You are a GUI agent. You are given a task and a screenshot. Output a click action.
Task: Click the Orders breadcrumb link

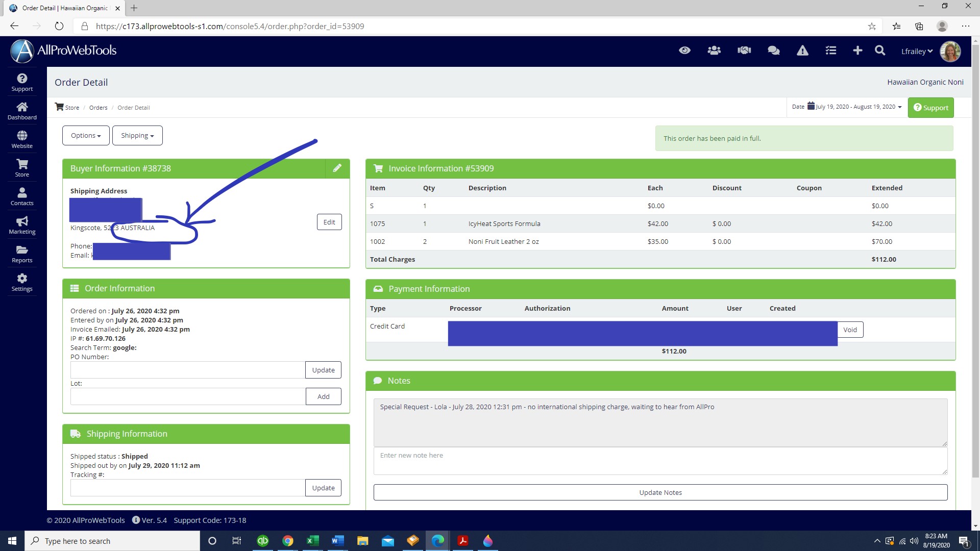(99, 108)
